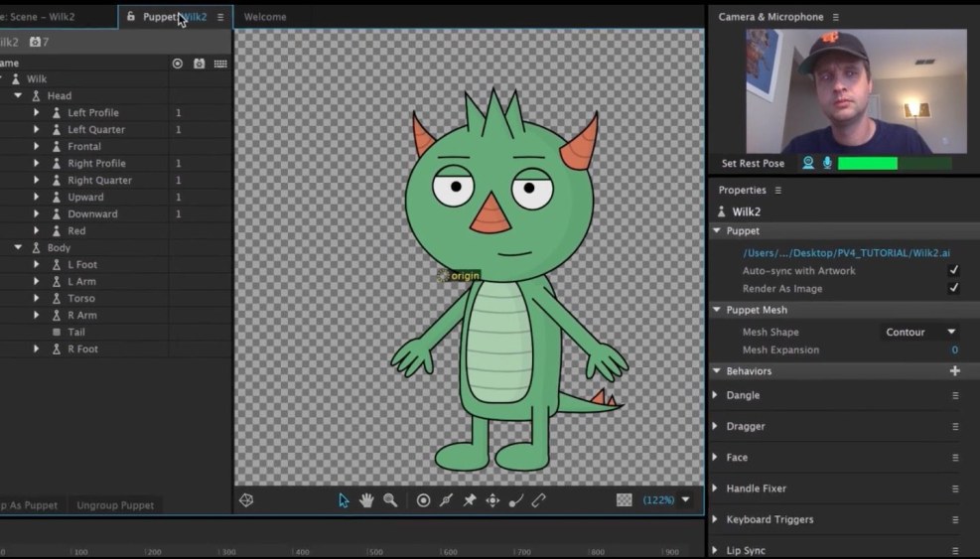Click the Set Rest Pose button

[753, 164]
